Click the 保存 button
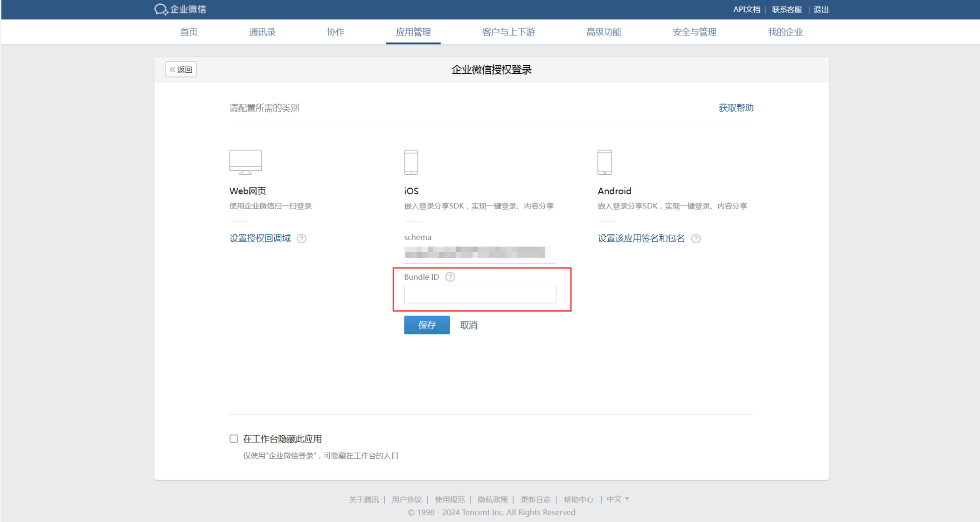The height and width of the screenshot is (522, 980). (427, 325)
